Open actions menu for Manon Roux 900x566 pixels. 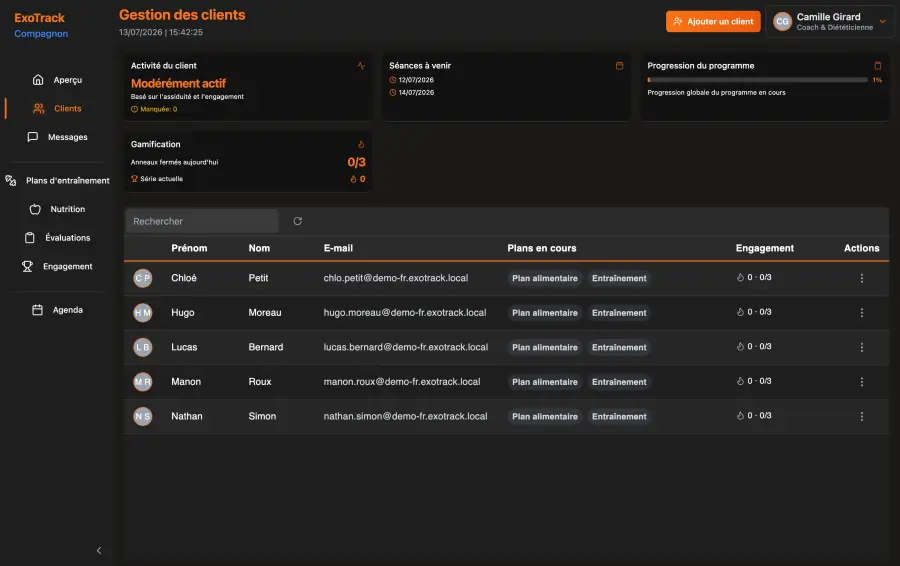(x=862, y=382)
